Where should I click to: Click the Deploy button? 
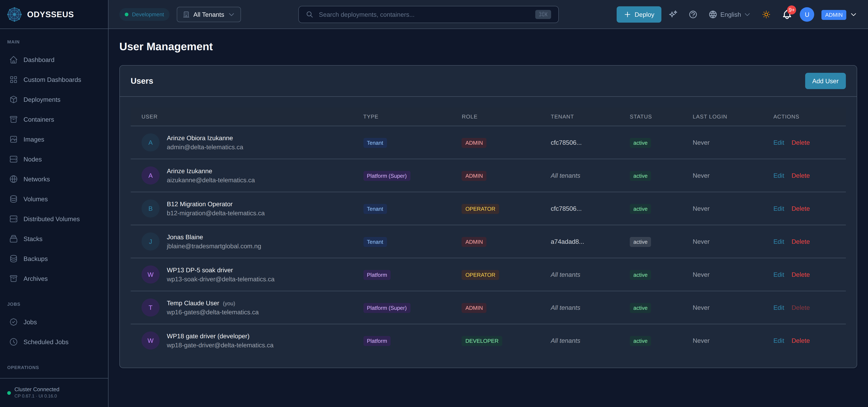pyautogui.click(x=639, y=14)
